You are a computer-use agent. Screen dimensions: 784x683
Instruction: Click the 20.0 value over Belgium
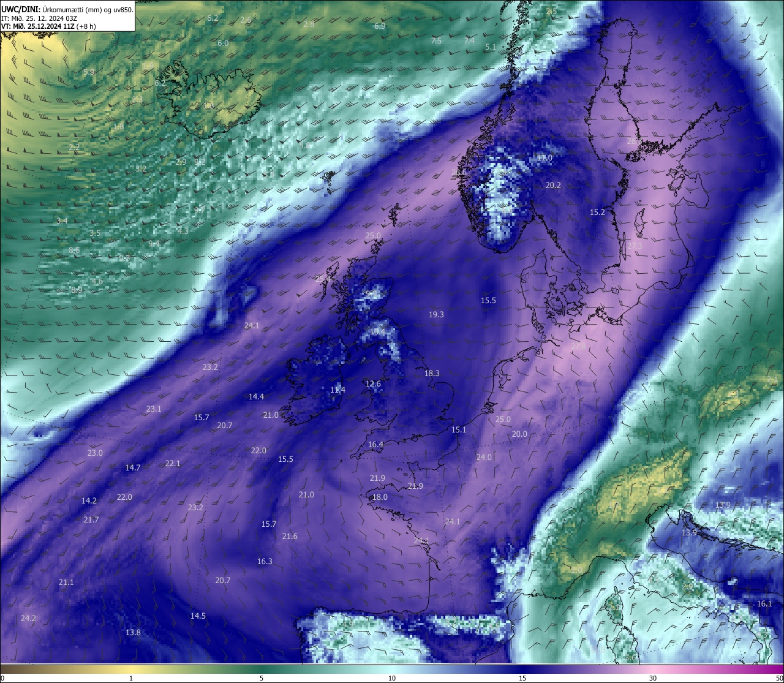pos(519,434)
